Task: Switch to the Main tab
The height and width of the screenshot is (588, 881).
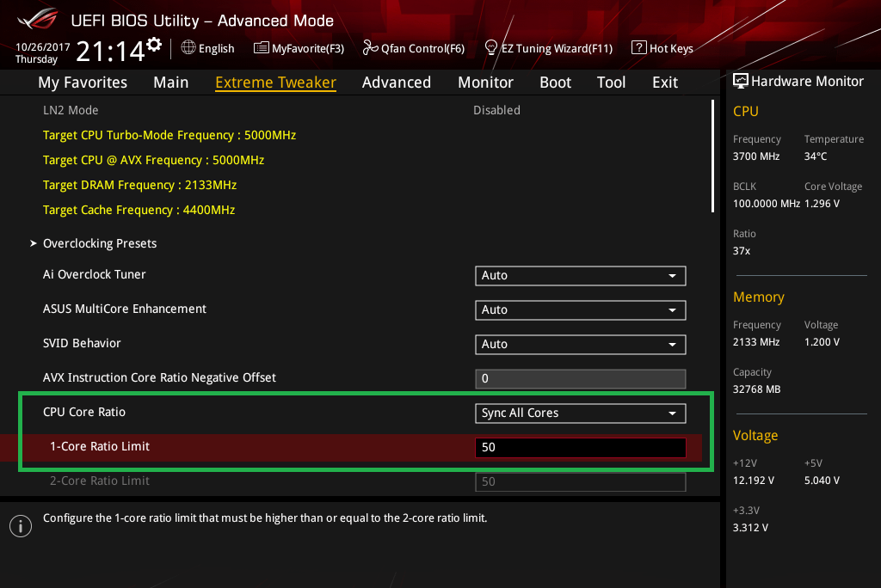Action: click(x=171, y=83)
